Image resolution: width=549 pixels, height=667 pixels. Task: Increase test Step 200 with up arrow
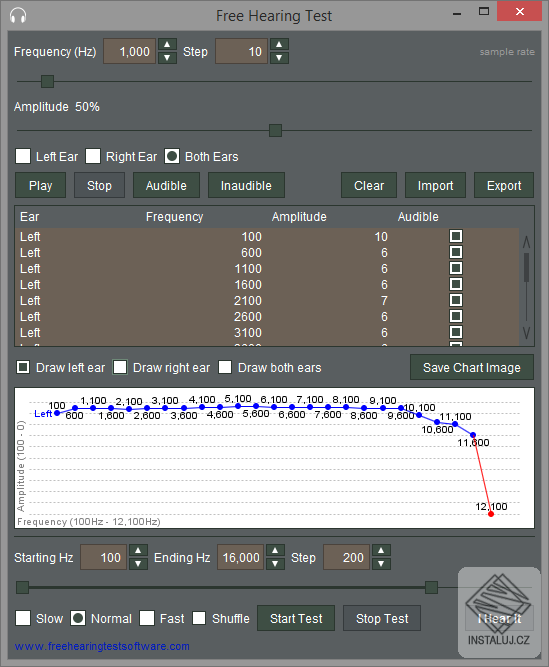pyautogui.click(x=381, y=550)
